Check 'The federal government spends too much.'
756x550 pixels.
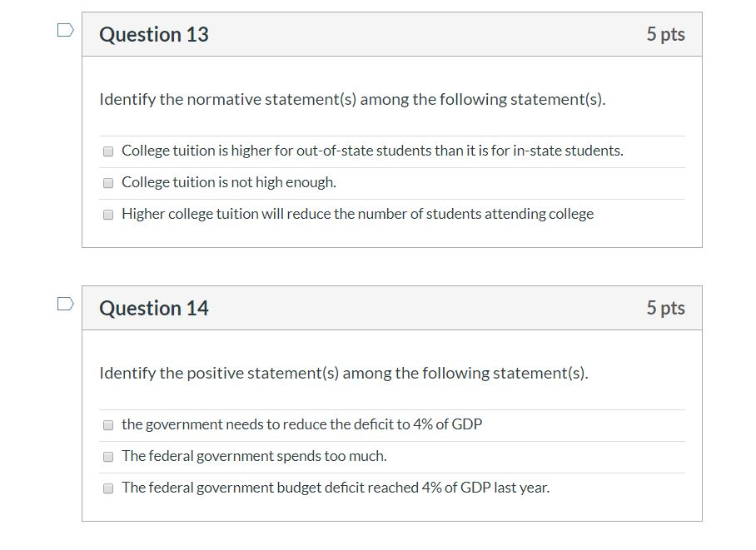tap(107, 456)
